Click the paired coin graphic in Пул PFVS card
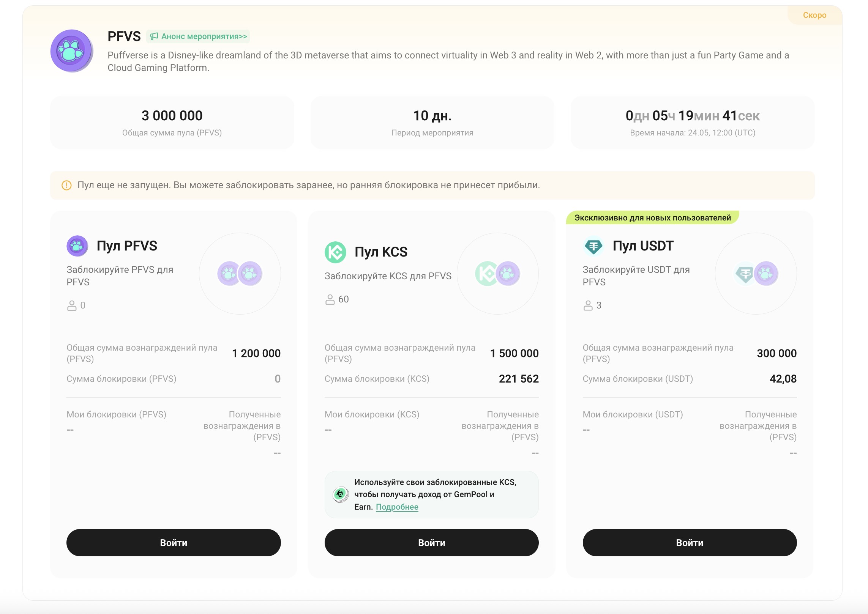The width and height of the screenshot is (868, 614). [x=240, y=273]
